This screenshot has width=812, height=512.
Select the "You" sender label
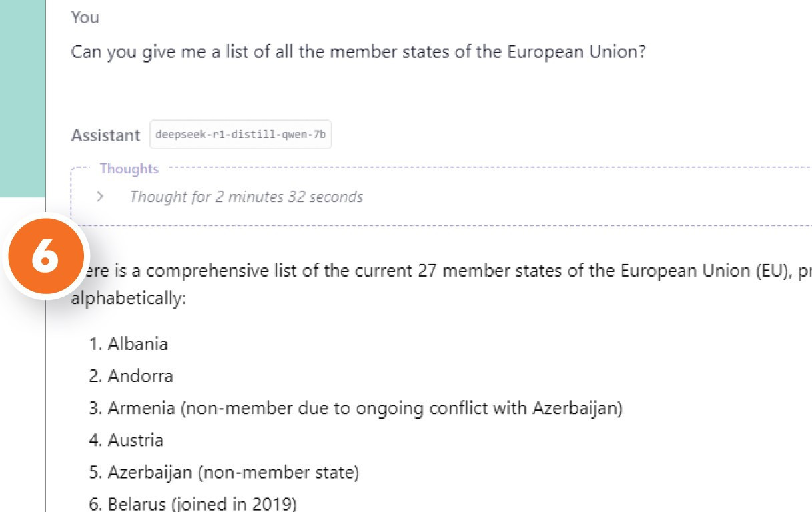tap(85, 17)
